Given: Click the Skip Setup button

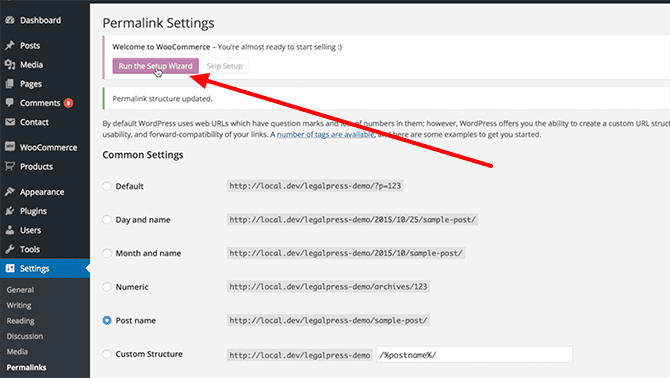Looking at the screenshot, I should (224, 66).
